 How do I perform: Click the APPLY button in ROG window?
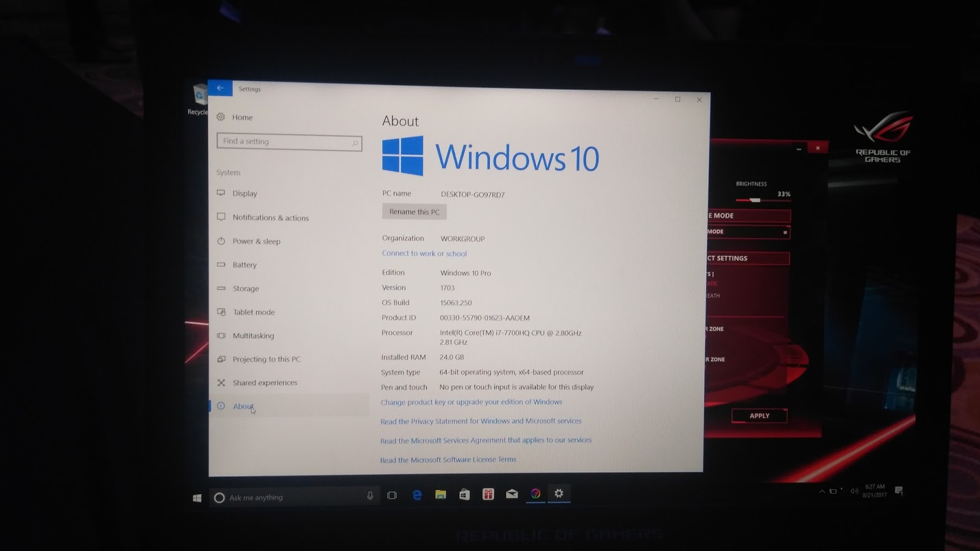[759, 416]
